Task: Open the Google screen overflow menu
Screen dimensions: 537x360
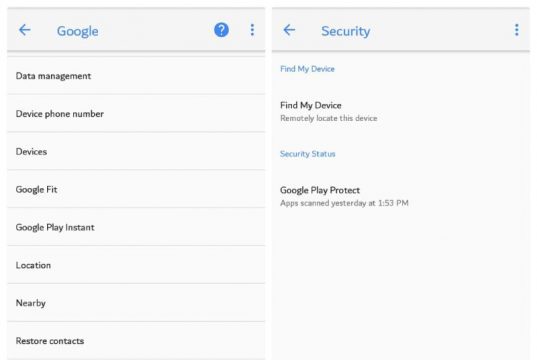Action: click(252, 30)
